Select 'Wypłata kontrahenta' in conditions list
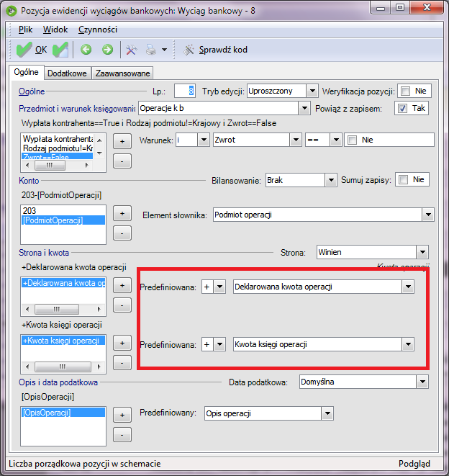This screenshot has height=476, width=449. 58,139
